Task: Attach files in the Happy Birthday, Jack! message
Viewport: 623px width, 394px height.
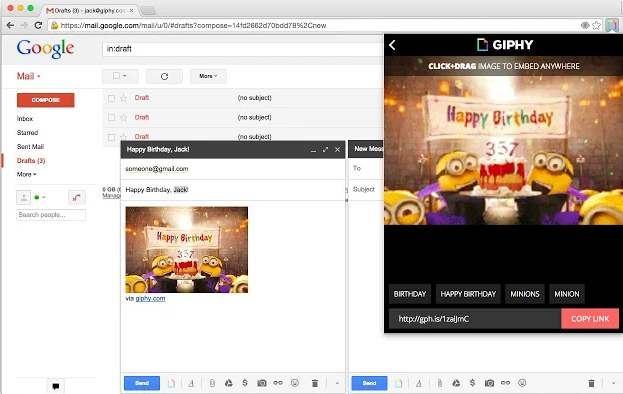Action: (x=212, y=383)
